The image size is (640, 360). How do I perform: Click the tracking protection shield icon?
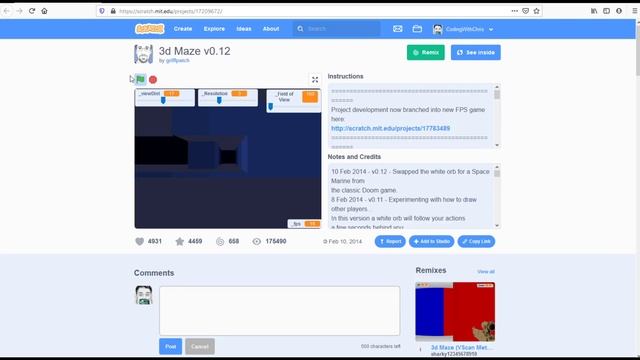coord(102,11)
